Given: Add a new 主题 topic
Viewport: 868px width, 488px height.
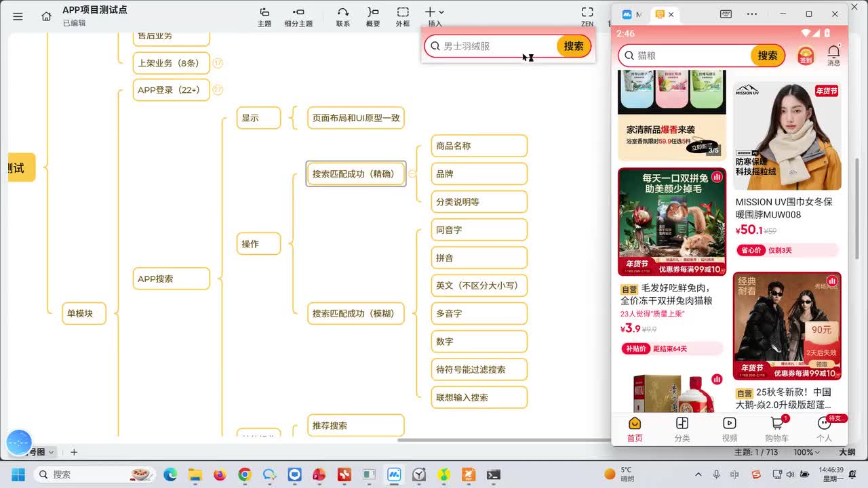Looking at the screenshot, I should [264, 17].
